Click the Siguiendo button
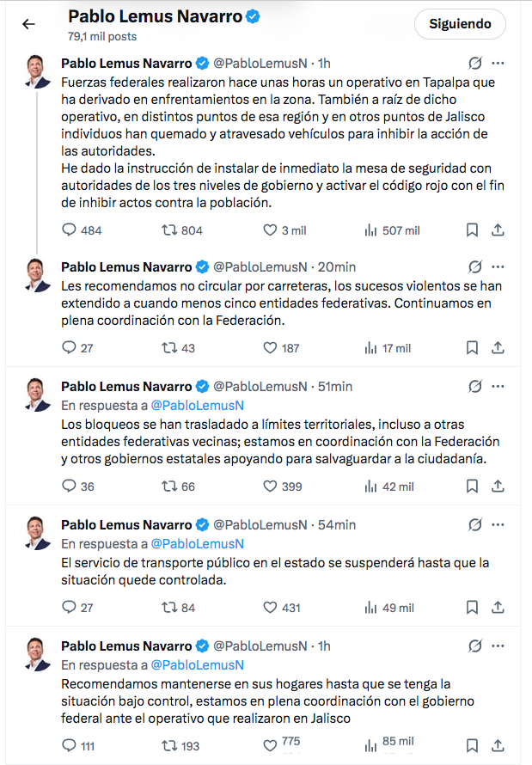The width and height of the screenshot is (532, 765). [x=460, y=24]
